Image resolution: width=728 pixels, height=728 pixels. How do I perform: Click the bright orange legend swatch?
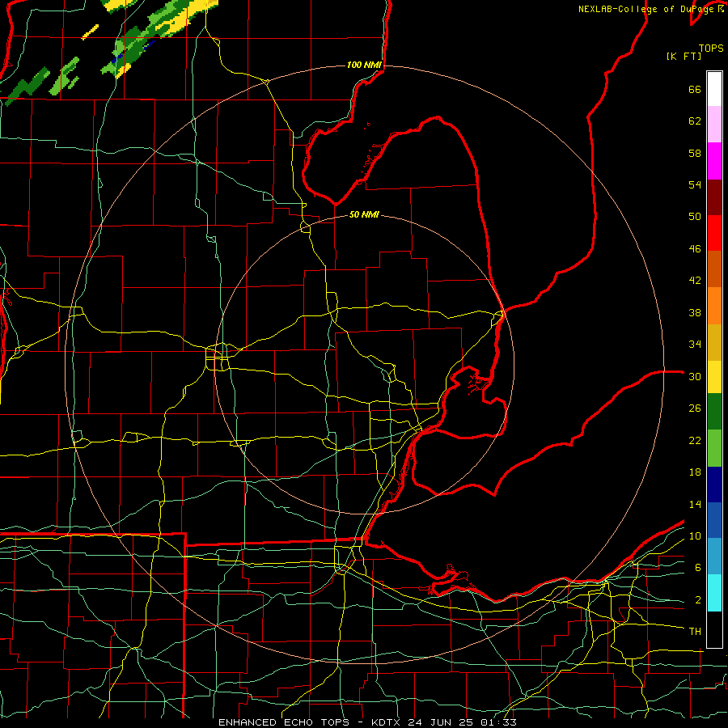[x=714, y=306]
